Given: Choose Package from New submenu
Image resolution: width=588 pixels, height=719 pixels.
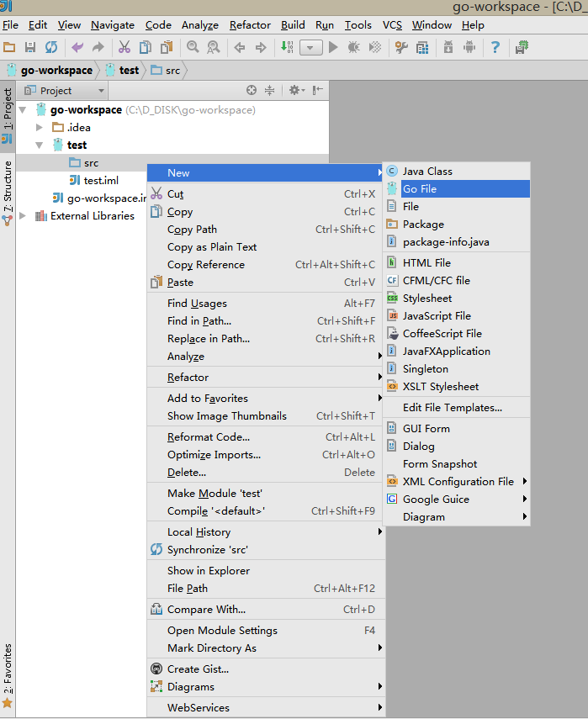Looking at the screenshot, I should [x=457, y=225].
